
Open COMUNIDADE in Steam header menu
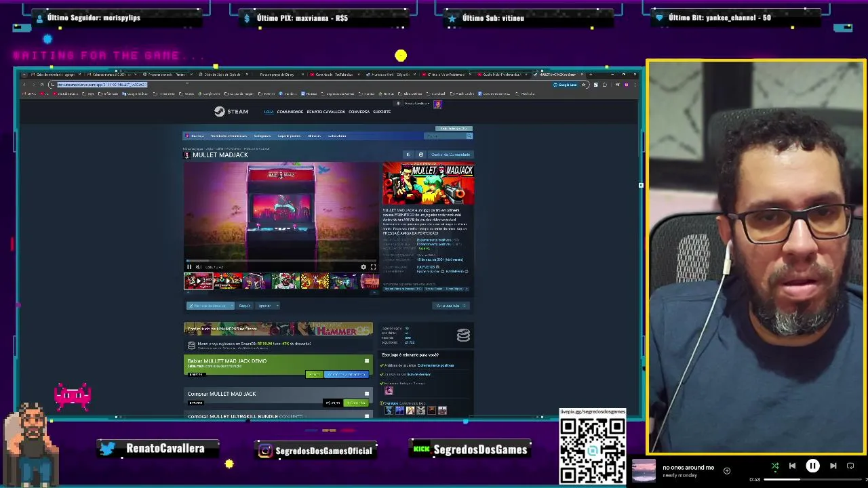click(290, 112)
